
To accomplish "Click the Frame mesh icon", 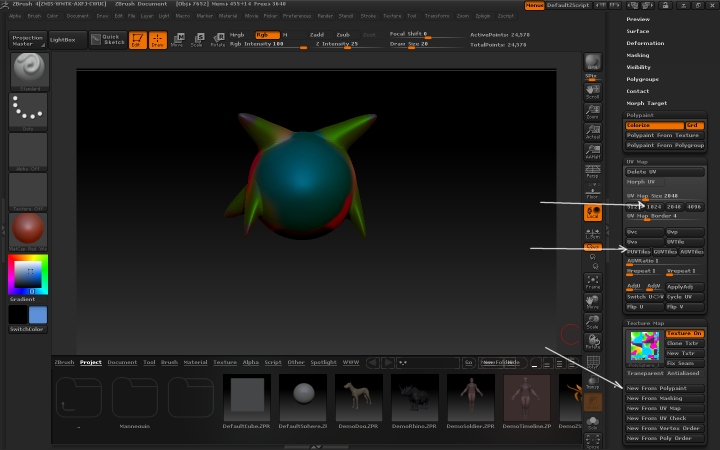I will point(592,281).
